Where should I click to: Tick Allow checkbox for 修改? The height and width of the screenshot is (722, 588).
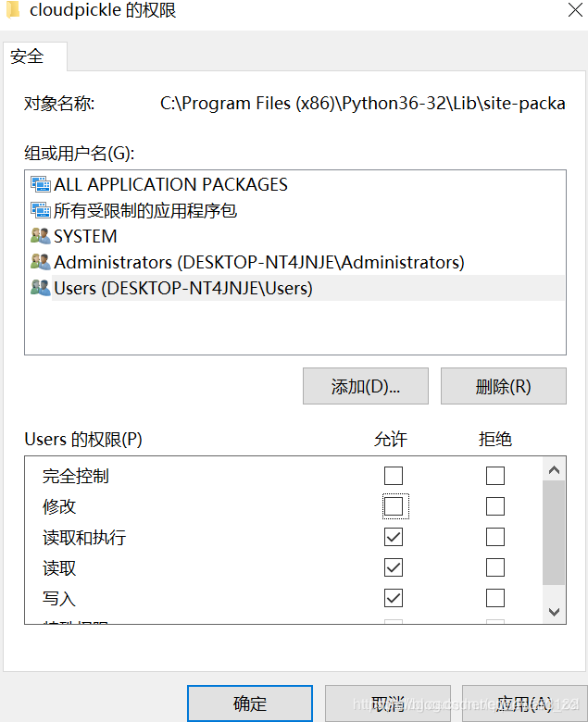pos(394,506)
